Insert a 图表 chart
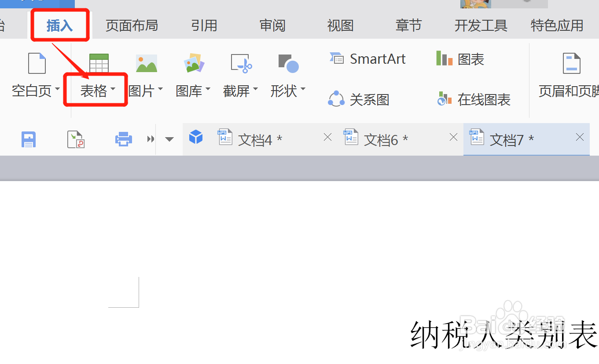 (460, 58)
